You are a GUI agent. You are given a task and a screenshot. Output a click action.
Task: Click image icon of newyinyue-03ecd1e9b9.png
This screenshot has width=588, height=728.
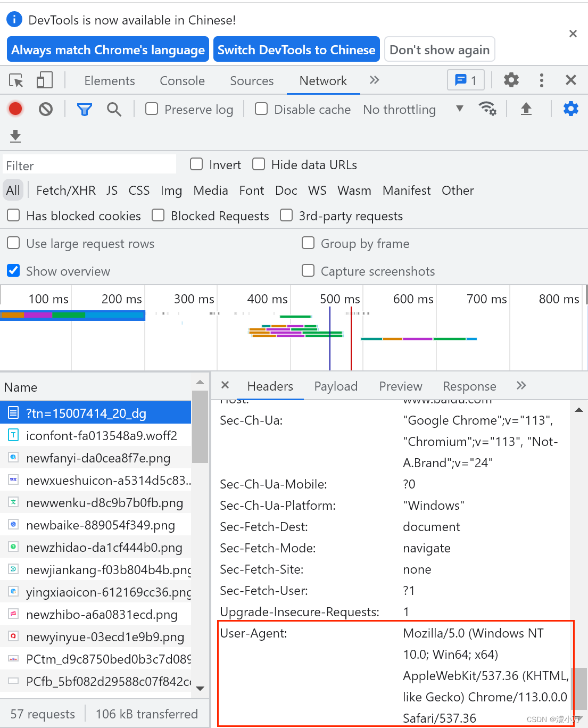tap(13, 636)
